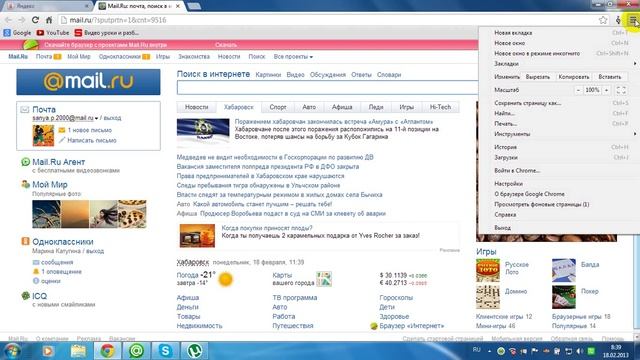Viewport: 640px width, 360px height.
Task: Open Покер game icon
Action: point(564,297)
